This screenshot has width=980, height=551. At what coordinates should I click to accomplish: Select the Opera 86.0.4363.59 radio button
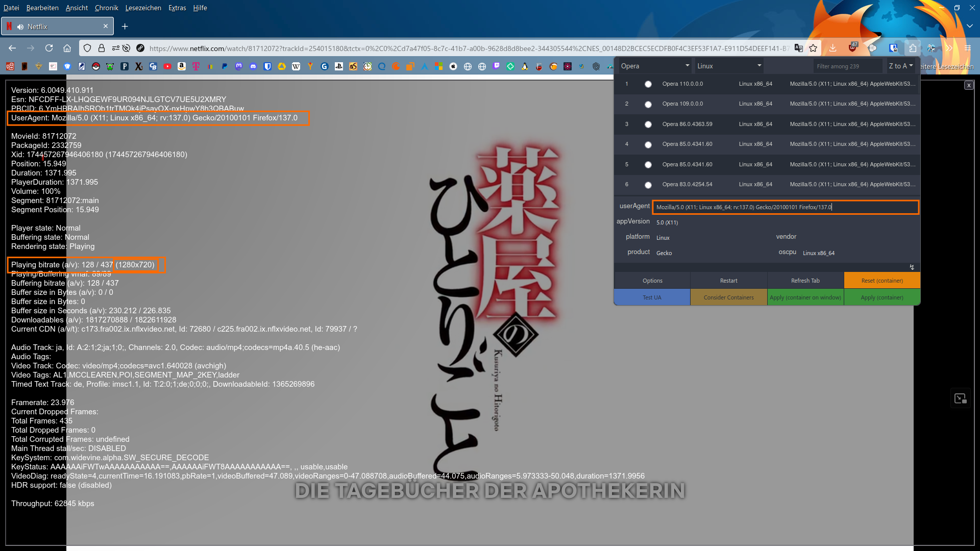(648, 124)
